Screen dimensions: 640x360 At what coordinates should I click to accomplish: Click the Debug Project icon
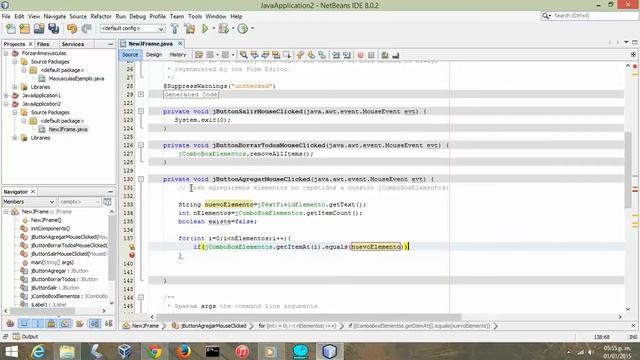tap(223, 29)
